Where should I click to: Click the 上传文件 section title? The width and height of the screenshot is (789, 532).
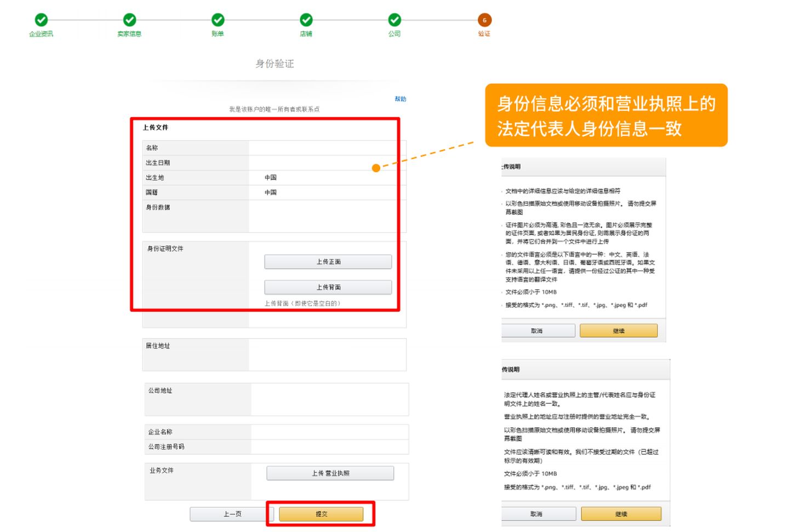click(156, 127)
